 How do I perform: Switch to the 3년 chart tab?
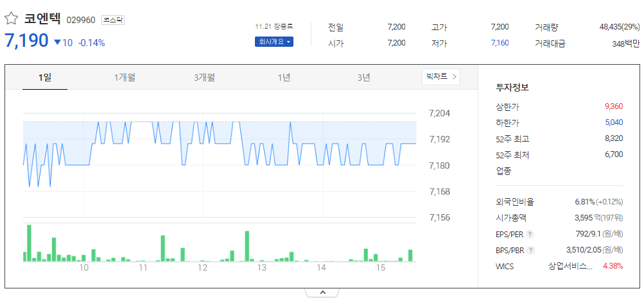363,77
